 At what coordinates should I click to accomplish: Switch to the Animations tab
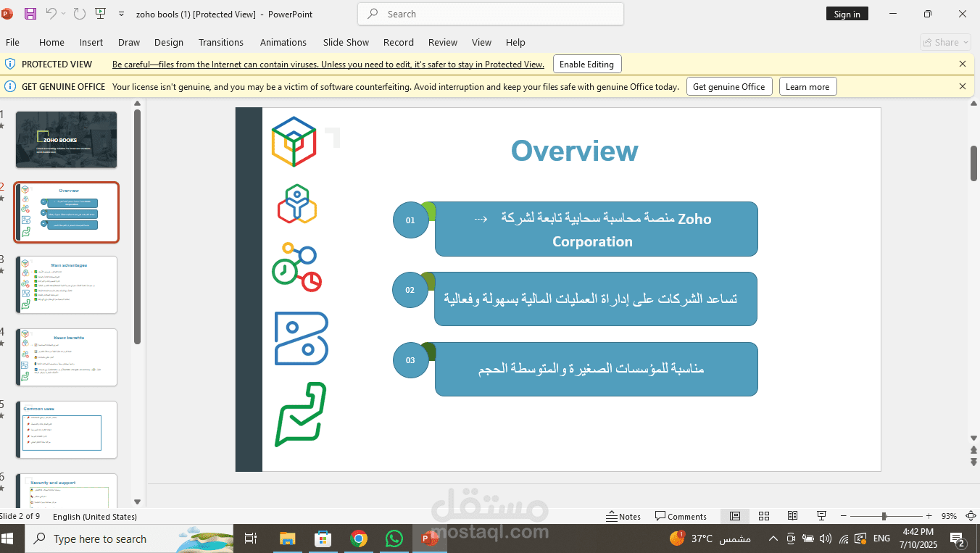(x=283, y=42)
